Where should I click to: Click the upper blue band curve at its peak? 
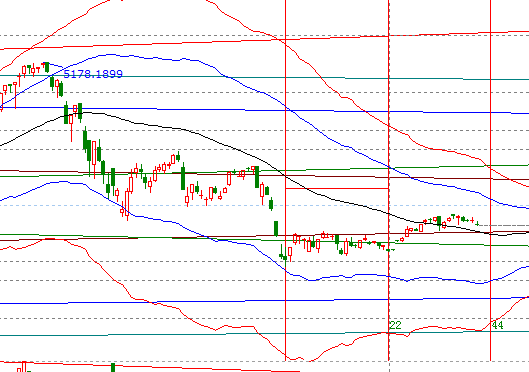click(x=110, y=54)
